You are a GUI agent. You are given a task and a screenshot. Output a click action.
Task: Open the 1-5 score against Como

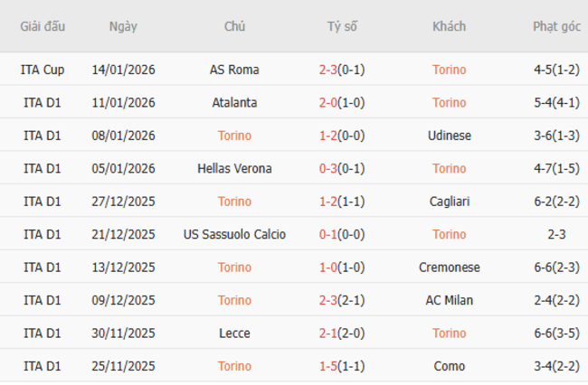tap(329, 366)
